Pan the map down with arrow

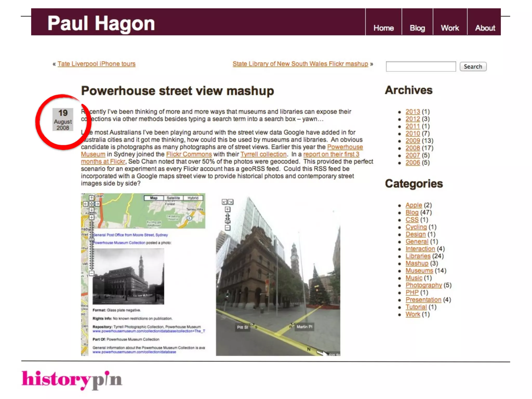pos(91,210)
